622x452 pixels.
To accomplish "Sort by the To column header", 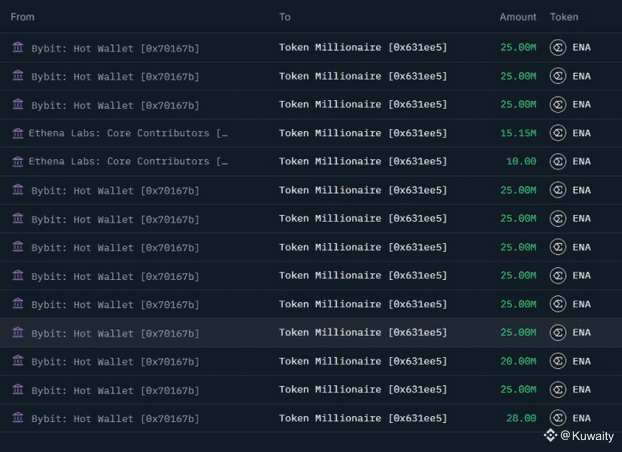I will (x=285, y=17).
